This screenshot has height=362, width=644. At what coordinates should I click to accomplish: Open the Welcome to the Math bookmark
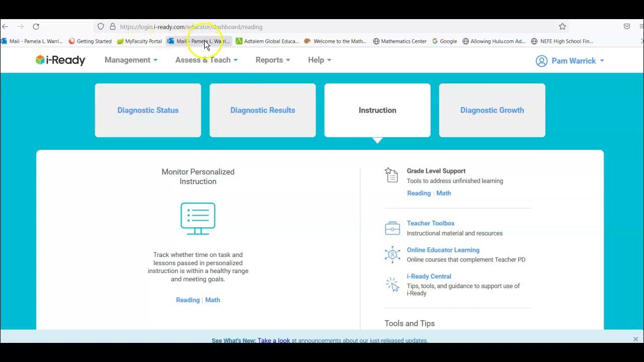tap(336, 41)
